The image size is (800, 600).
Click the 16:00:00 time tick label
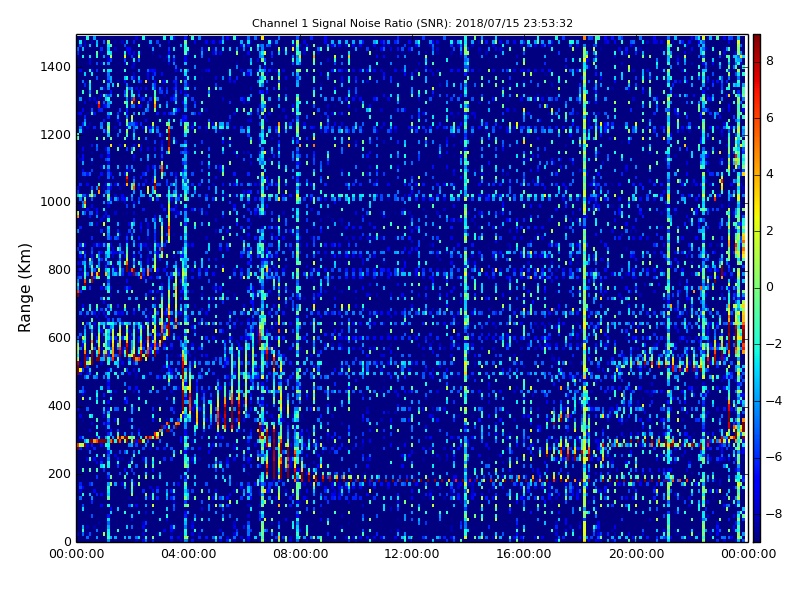(524, 554)
